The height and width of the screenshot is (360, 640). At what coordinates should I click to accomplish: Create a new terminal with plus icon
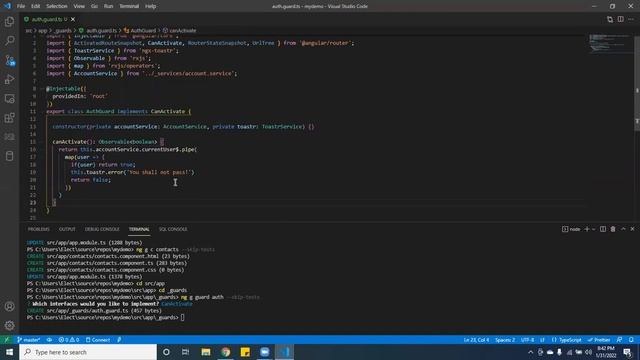[587, 229]
